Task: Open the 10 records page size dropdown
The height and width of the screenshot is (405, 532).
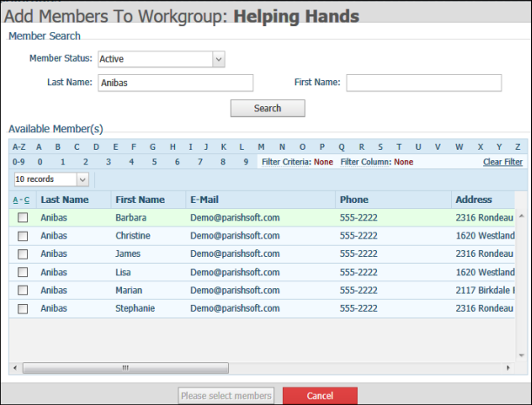Action: coord(51,179)
